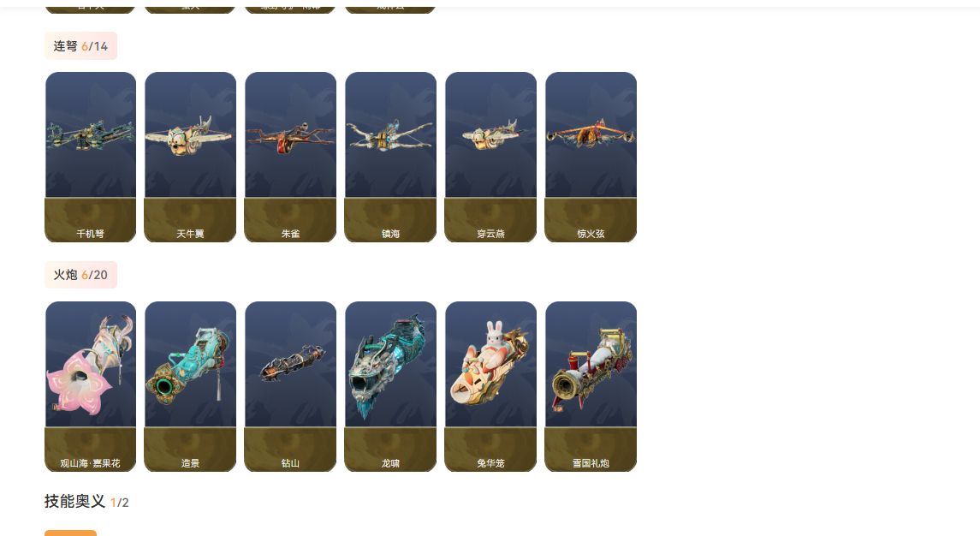Click the 千机弩 name label
The image size is (980, 536).
click(91, 234)
